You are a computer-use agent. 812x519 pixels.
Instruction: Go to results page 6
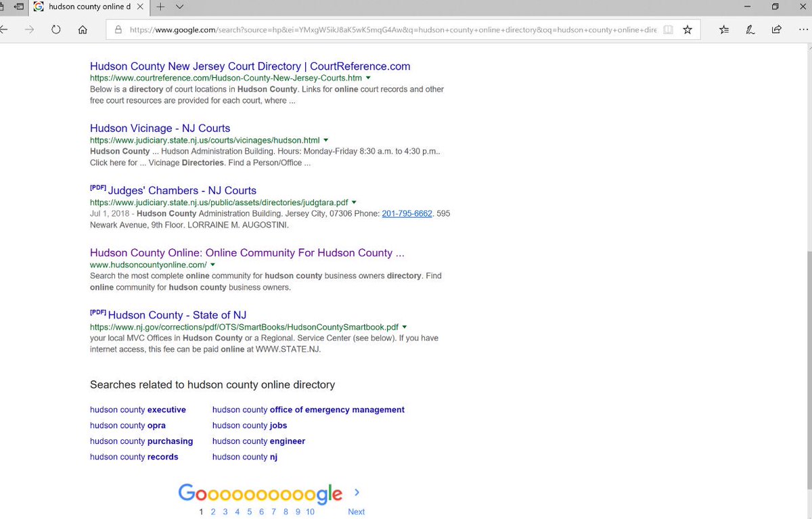pyautogui.click(x=262, y=512)
